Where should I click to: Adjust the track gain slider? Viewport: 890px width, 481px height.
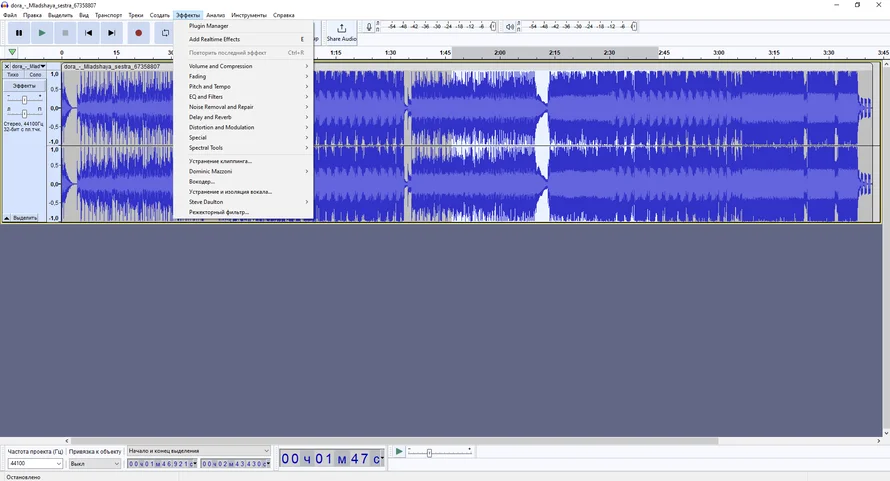[24, 99]
